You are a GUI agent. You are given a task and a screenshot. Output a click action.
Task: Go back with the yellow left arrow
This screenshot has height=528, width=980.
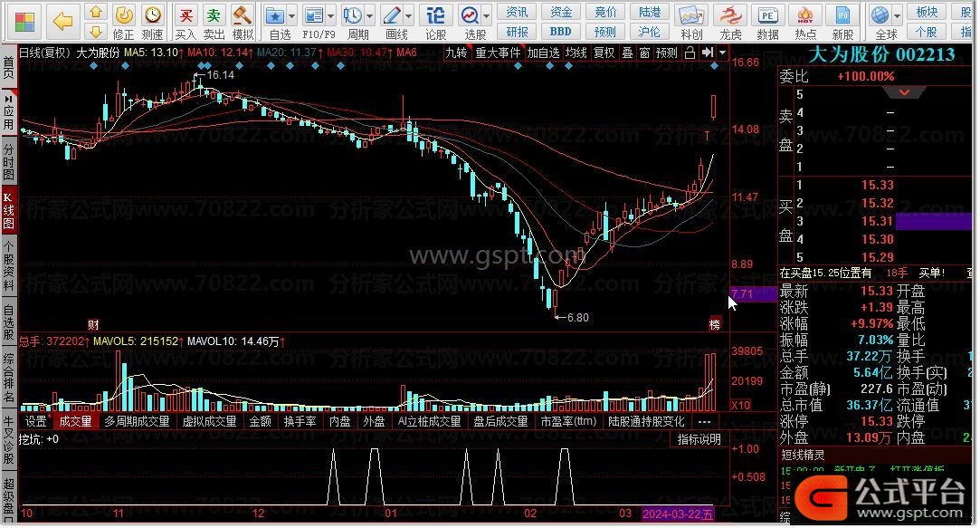63,21
